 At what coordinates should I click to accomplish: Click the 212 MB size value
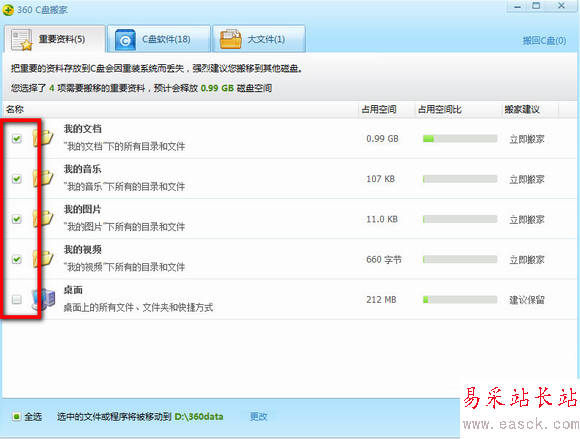381,300
